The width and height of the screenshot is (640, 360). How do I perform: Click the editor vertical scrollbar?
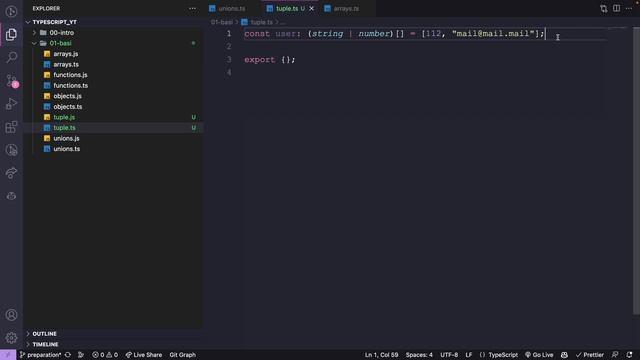636,171
